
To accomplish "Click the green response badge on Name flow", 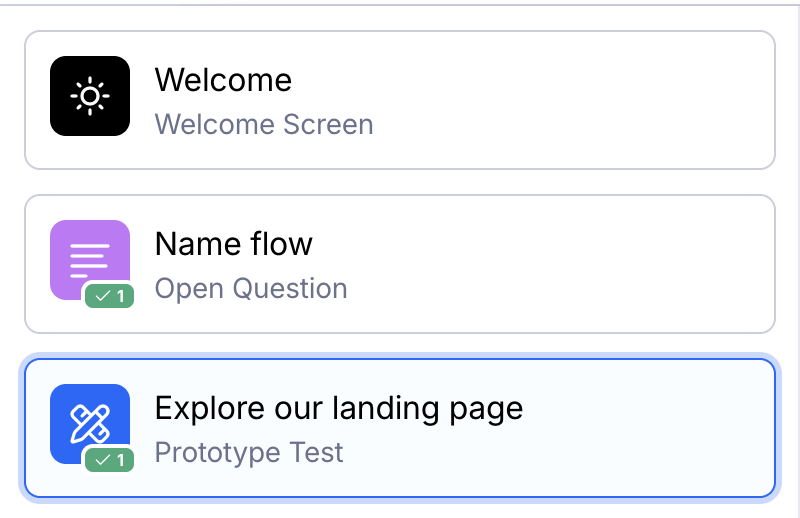I will click(x=109, y=296).
